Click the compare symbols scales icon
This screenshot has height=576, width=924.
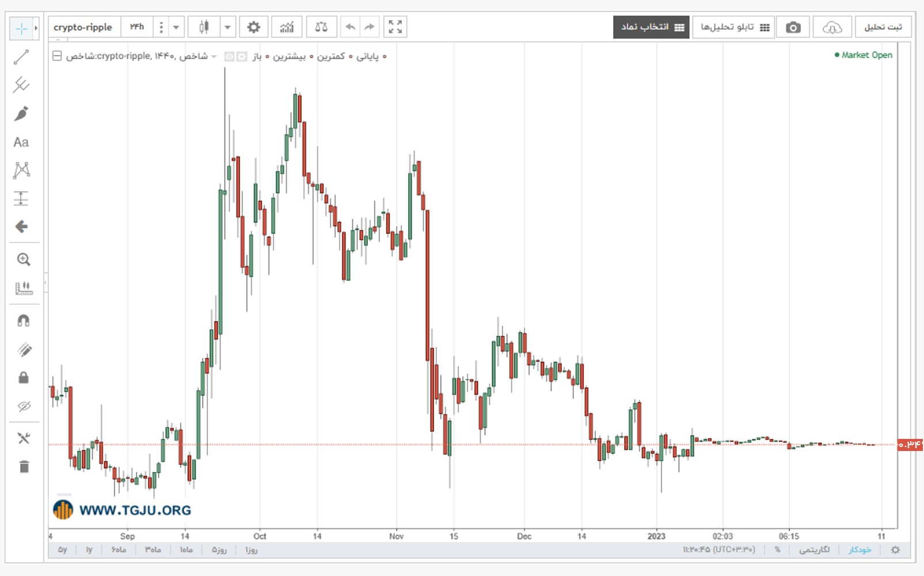[321, 27]
